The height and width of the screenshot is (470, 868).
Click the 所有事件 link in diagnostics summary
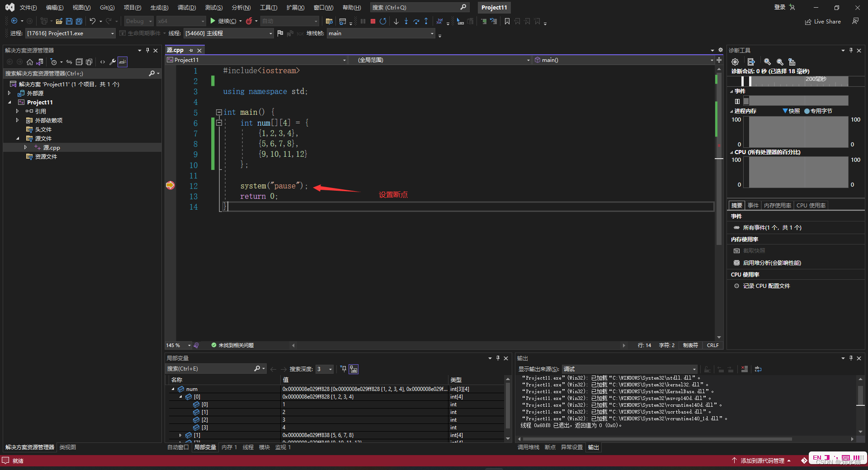(772, 228)
